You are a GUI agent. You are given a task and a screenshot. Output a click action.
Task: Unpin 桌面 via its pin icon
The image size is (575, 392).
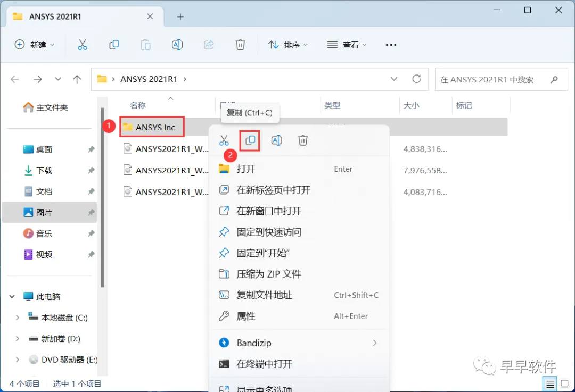(x=92, y=149)
